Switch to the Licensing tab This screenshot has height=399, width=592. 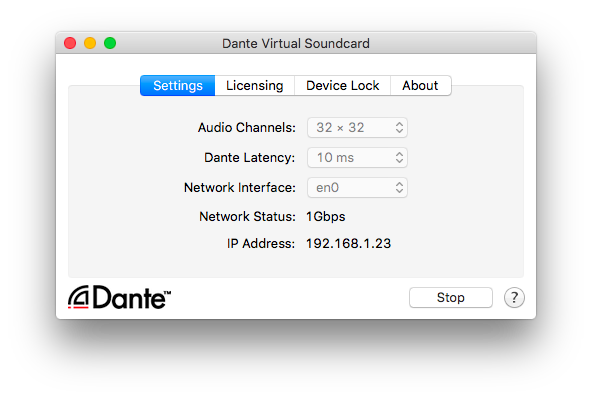tap(254, 86)
